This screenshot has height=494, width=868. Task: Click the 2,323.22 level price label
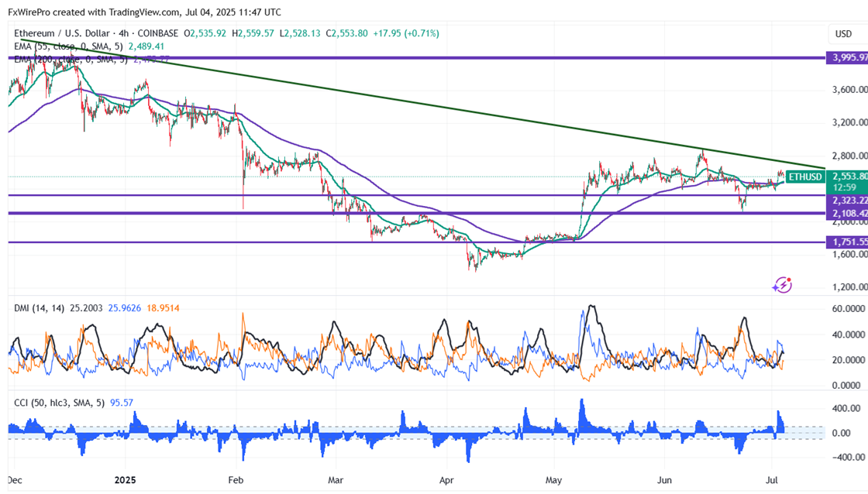[847, 201]
